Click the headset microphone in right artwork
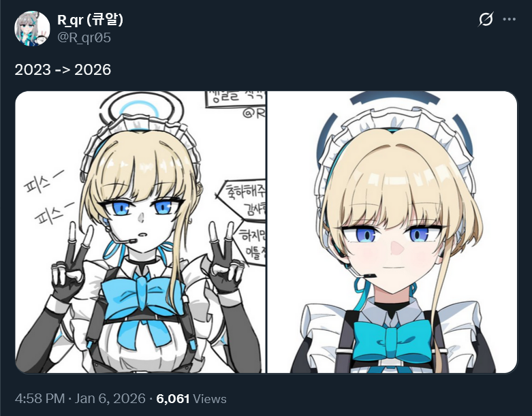The width and height of the screenshot is (532, 416). click(x=368, y=276)
